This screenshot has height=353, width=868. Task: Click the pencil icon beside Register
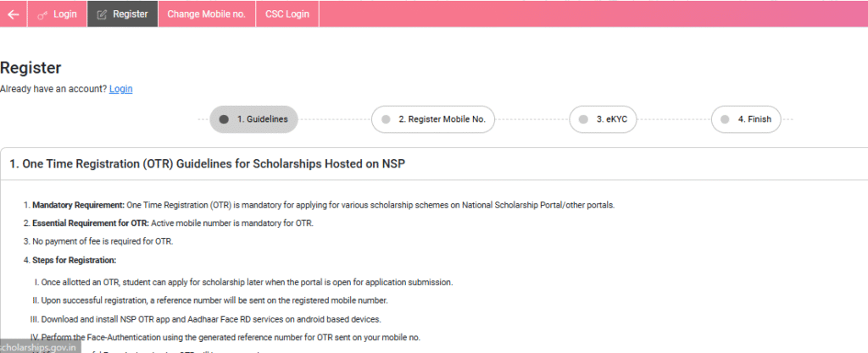tap(103, 14)
